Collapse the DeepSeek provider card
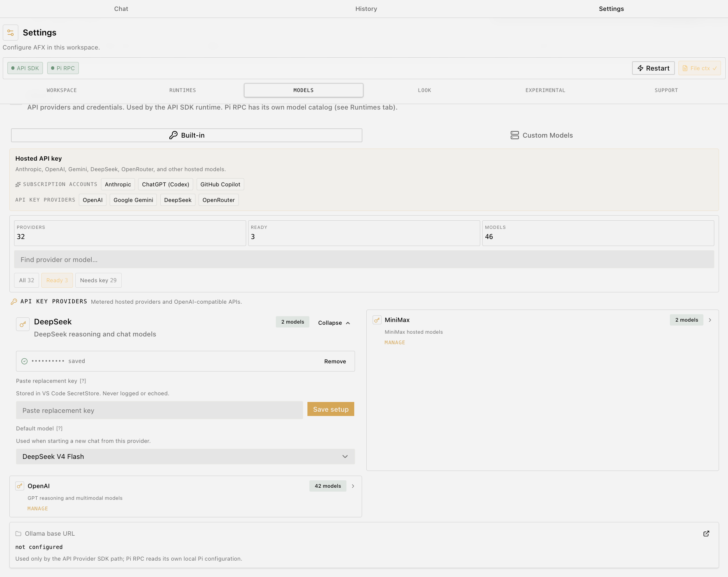Viewport: 728px width, 577px height. pyautogui.click(x=334, y=323)
